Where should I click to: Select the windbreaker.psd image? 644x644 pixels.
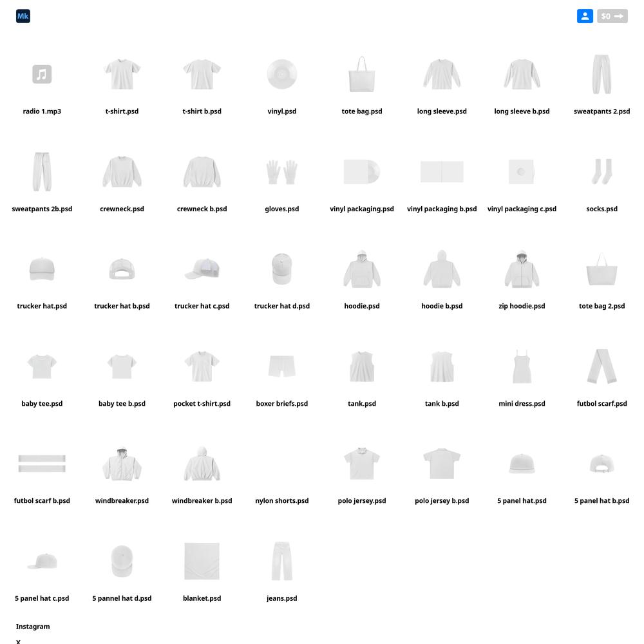tap(122, 464)
